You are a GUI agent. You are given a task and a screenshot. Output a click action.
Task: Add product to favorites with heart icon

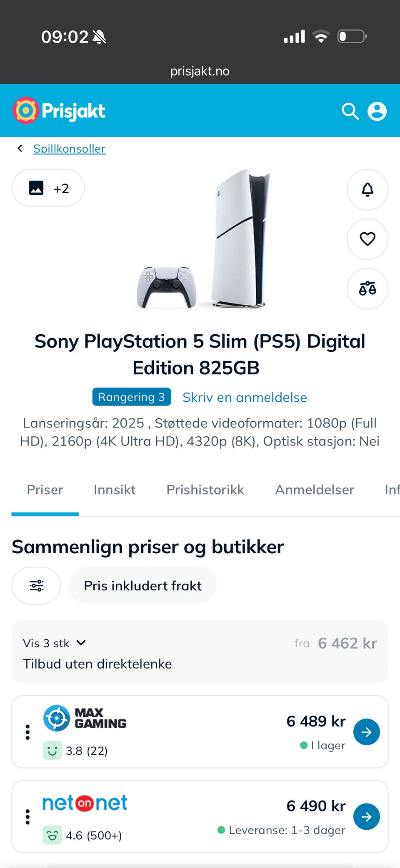click(367, 239)
